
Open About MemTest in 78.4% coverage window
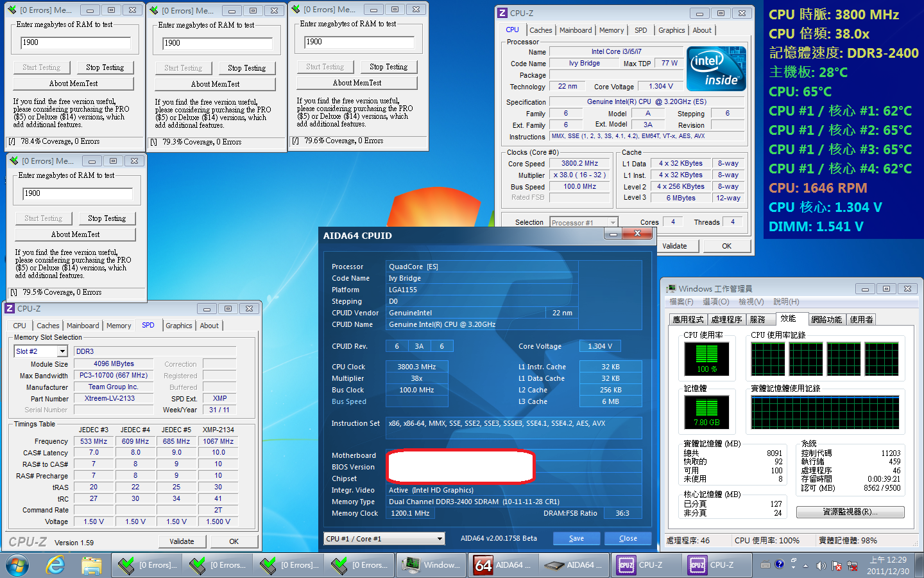click(x=73, y=83)
